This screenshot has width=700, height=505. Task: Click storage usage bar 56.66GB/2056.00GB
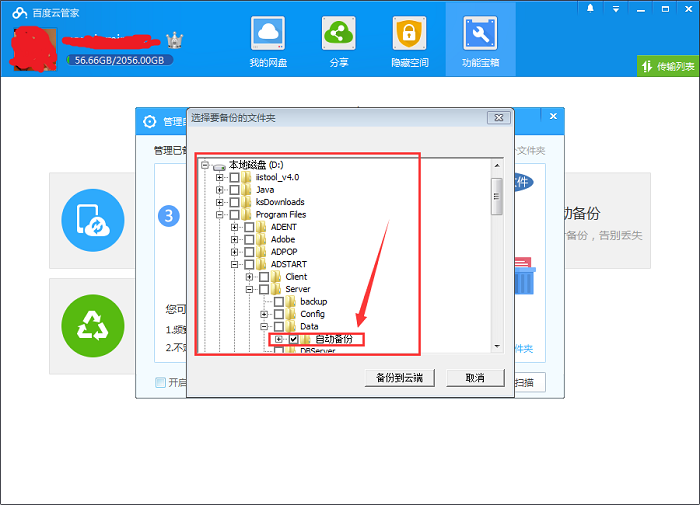click(x=119, y=60)
